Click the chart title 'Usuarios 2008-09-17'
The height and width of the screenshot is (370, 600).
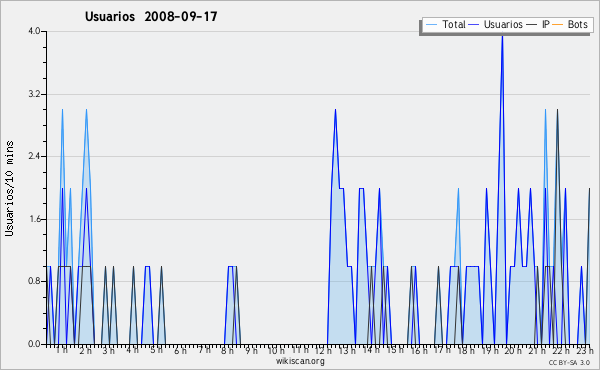pos(151,17)
